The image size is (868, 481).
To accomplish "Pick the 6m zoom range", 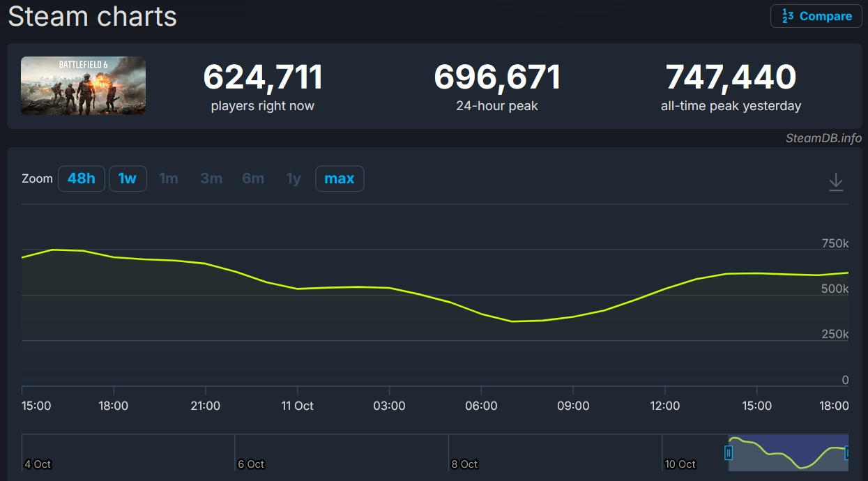I will pos(253,178).
